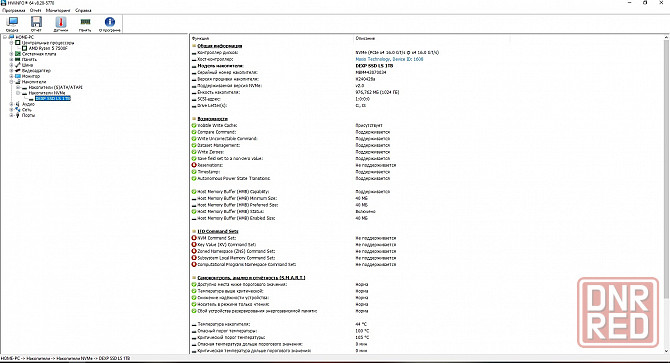The height and width of the screenshot is (363, 670).
Task: Click the Аудио speaker tree icon
Action: click(18, 104)
